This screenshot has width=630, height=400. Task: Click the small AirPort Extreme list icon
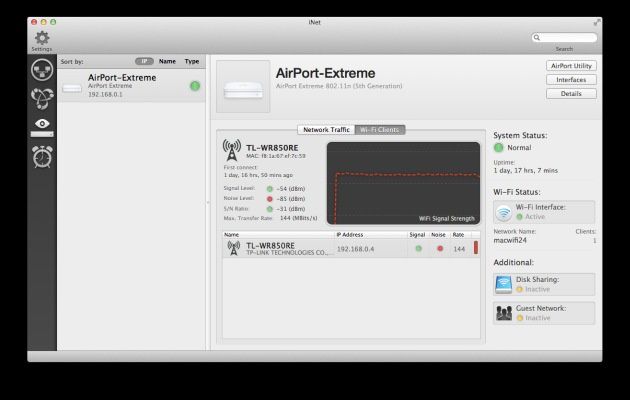point(72,88)
